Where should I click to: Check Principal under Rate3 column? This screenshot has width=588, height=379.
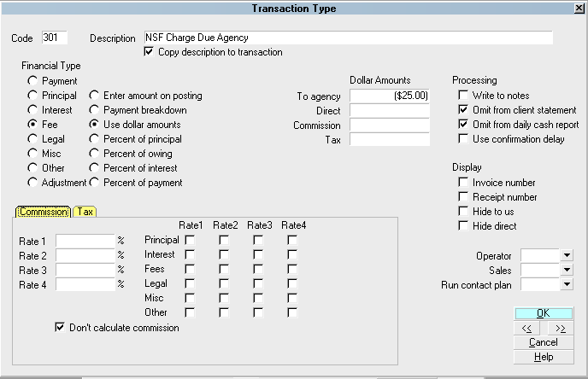pos(258,240)
